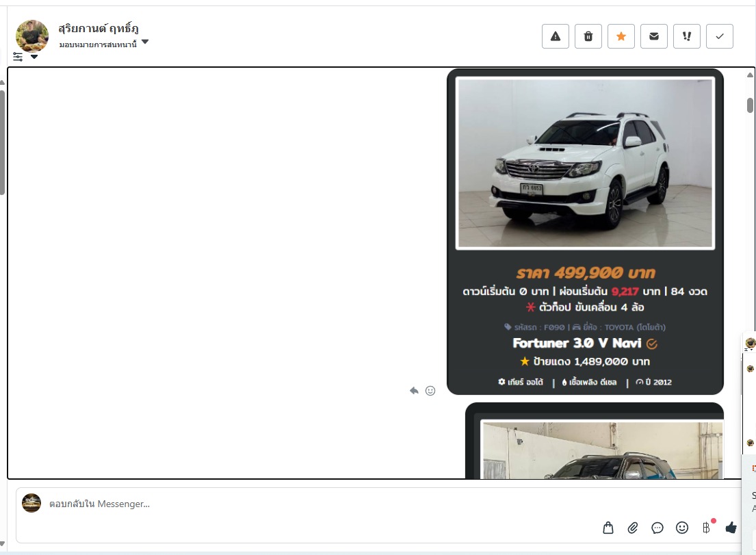
Task: Click the chat scrollbar up arrow
Action: coord(750,75)
